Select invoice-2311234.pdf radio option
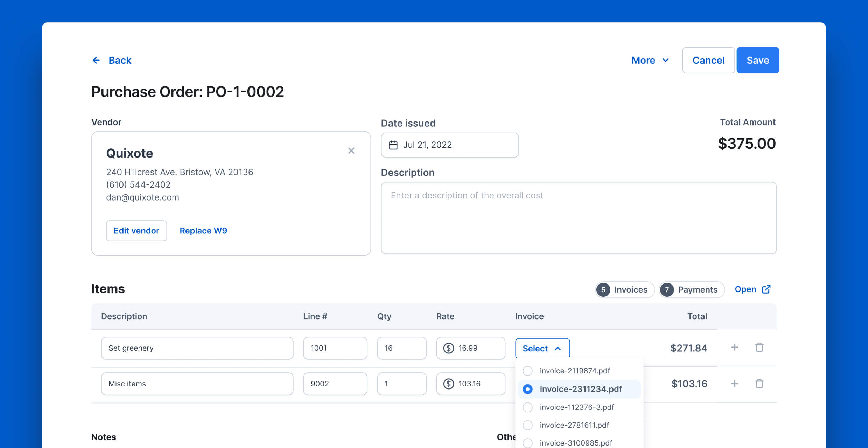This screenshot has height=448, width=868. pos(527,389)
